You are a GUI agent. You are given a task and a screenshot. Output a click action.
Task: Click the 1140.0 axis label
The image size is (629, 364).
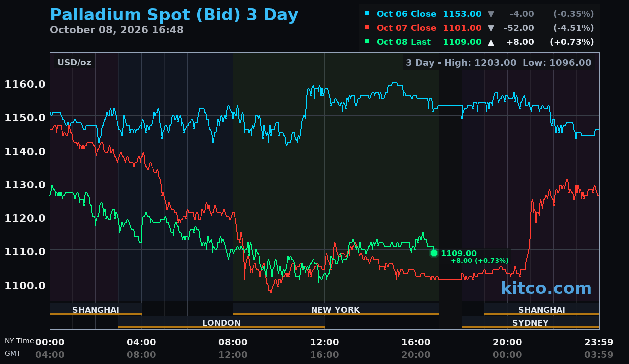(x=25, y=151)
